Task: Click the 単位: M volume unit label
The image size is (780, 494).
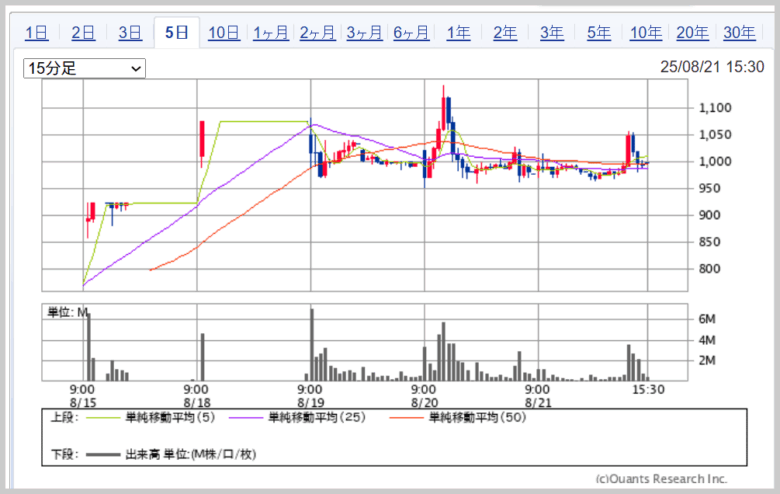Action: (67, 312)
